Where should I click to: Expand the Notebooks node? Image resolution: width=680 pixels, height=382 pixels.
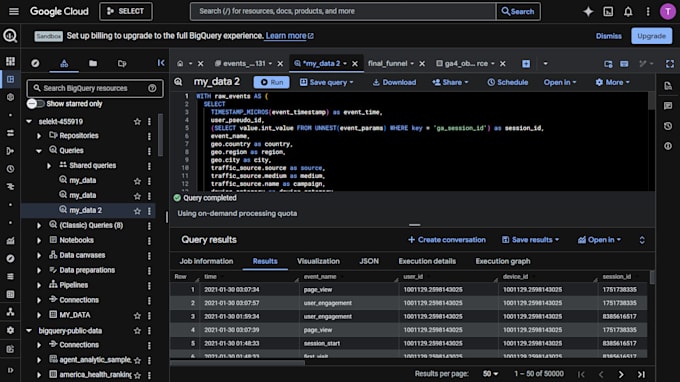39,241
